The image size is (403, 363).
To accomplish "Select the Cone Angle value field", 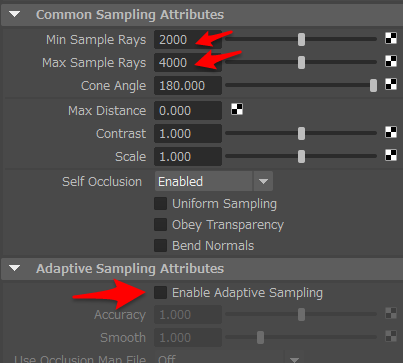I will [x=188, y=86].
